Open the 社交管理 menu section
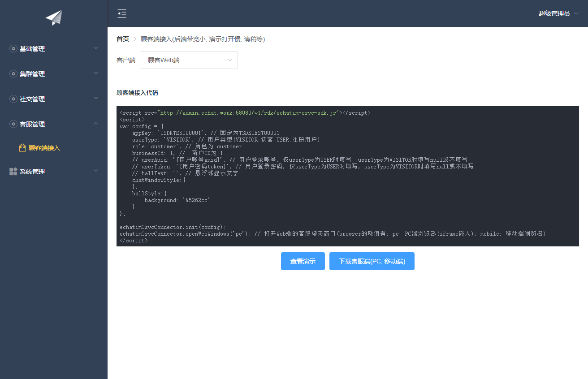Image resolution: width=588 pixels, height=379 pixels. (32, 99)
